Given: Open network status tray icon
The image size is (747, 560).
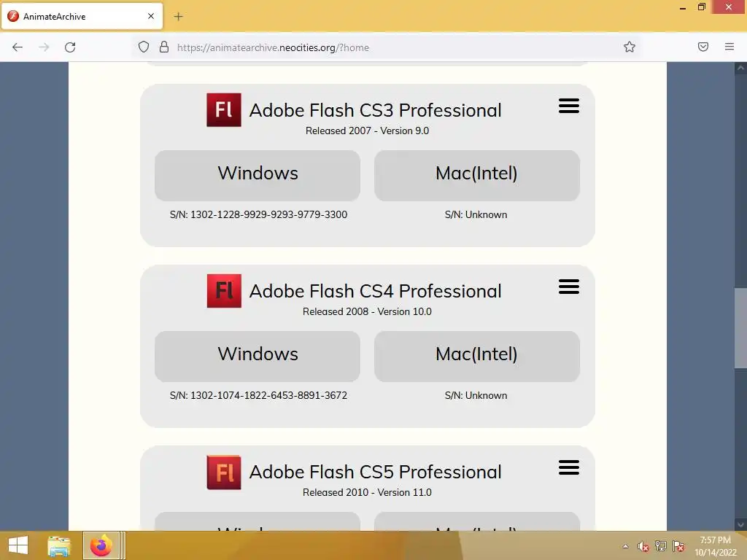Looking at the screenshot, I should [x=661, y=546].
